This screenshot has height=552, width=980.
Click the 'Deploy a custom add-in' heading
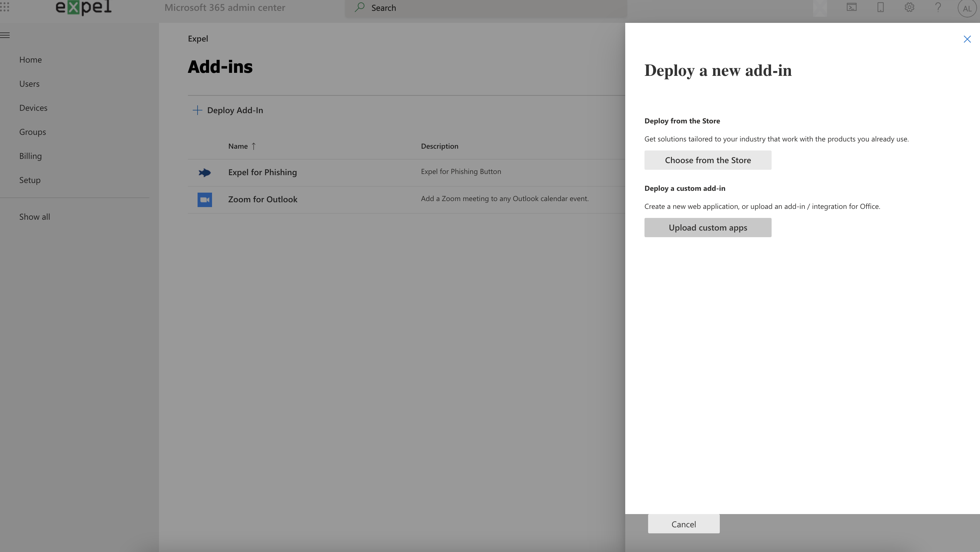pos(685,188)
